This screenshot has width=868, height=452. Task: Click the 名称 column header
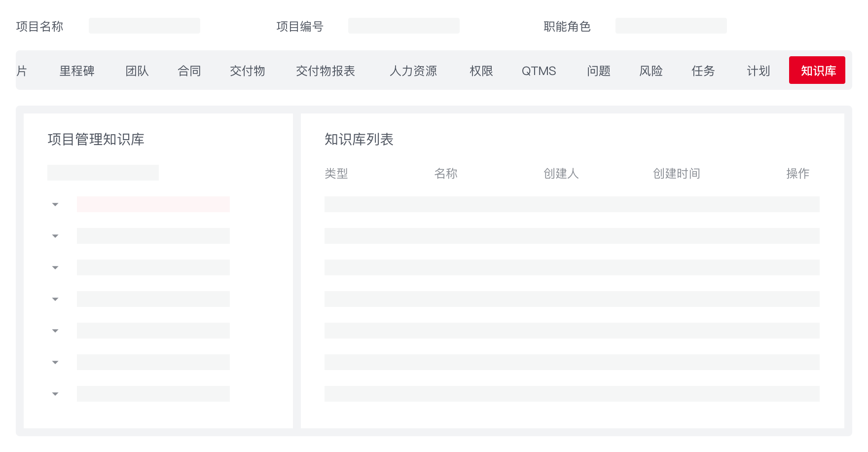tap(446, 173)
